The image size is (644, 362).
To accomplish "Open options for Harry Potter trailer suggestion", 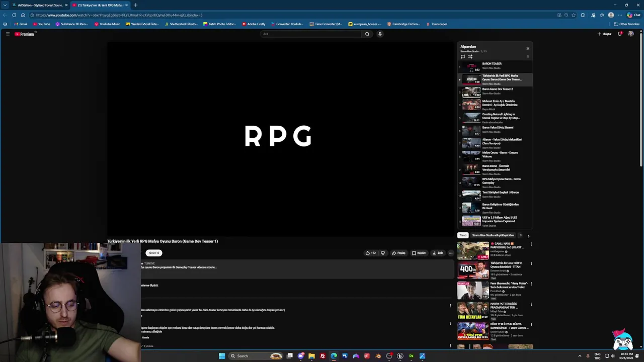I will coord(531,284).
